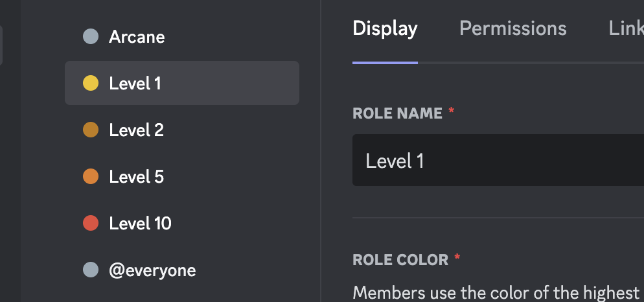This screenshot has width=644, height=302.
Task: Click the grey @everyone role color dot
Action: [91, 270]
